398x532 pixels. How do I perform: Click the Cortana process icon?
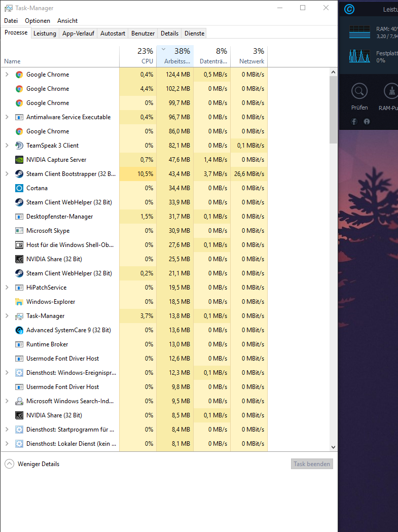tap(19, 188)
